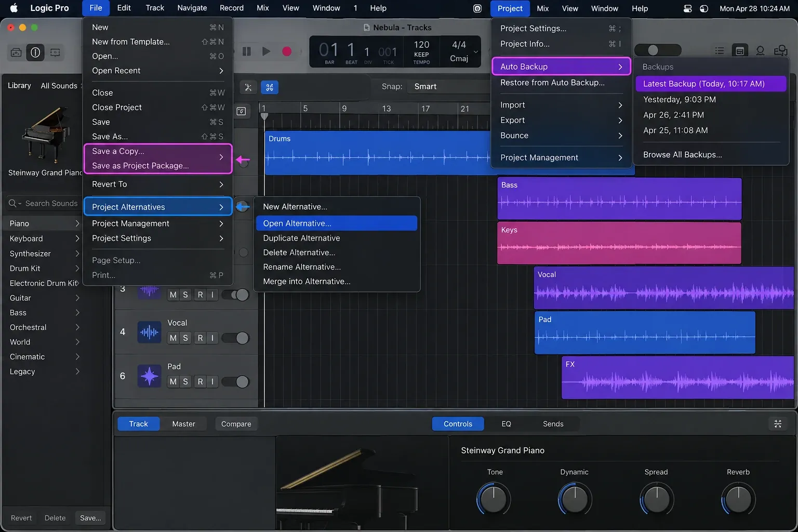Toggle the switch in the top toolbar
The height and width of the screenshot is (532, 798).
(x=658, y=50)
